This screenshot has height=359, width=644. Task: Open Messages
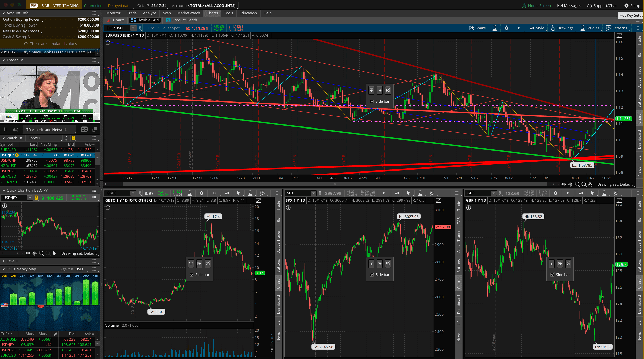[x=569, y=6]
